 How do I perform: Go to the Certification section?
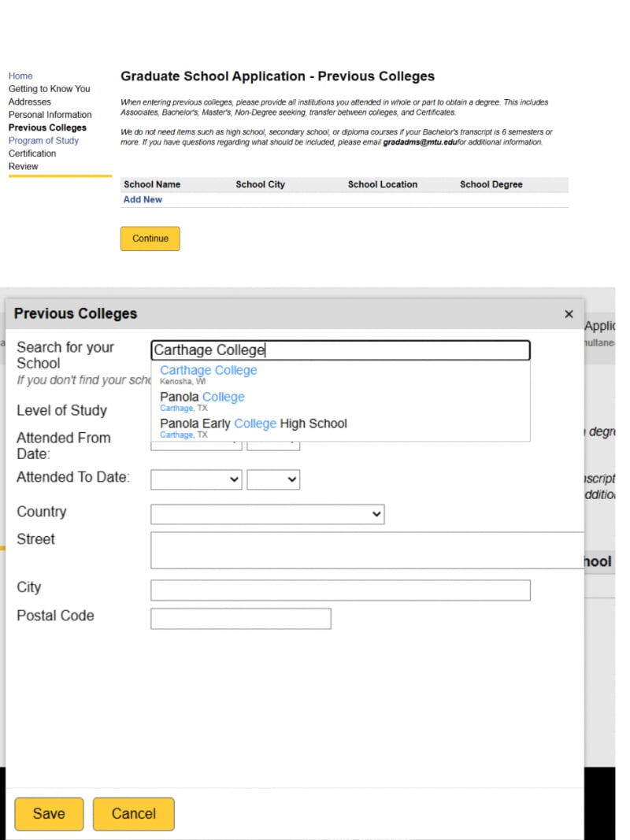click(x=31, y=154)
